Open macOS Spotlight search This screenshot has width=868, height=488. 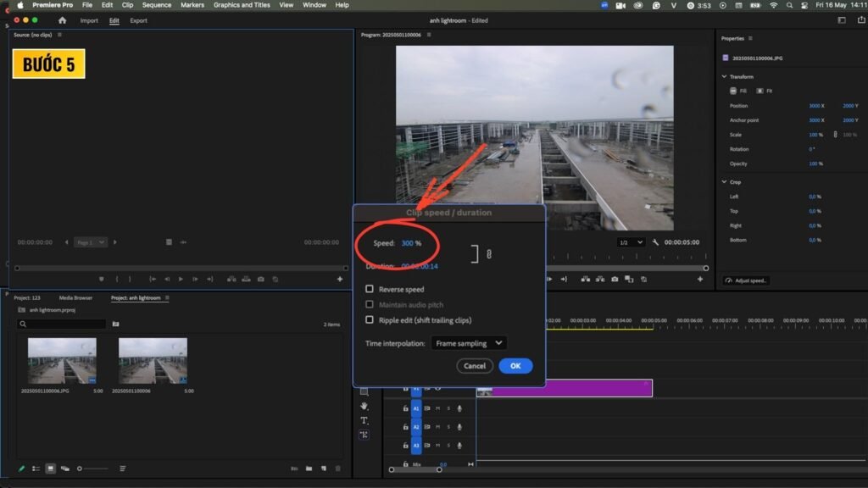(x=789, y=5)
